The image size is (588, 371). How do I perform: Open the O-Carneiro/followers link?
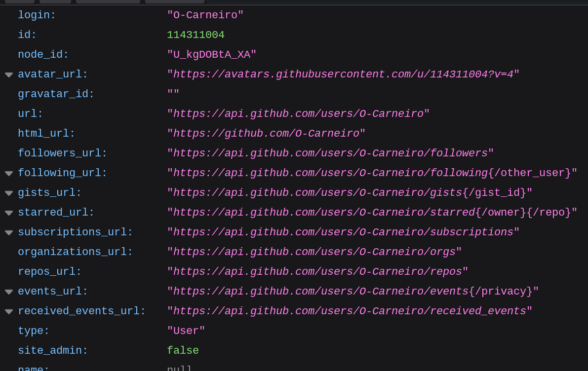pos(330,153)
